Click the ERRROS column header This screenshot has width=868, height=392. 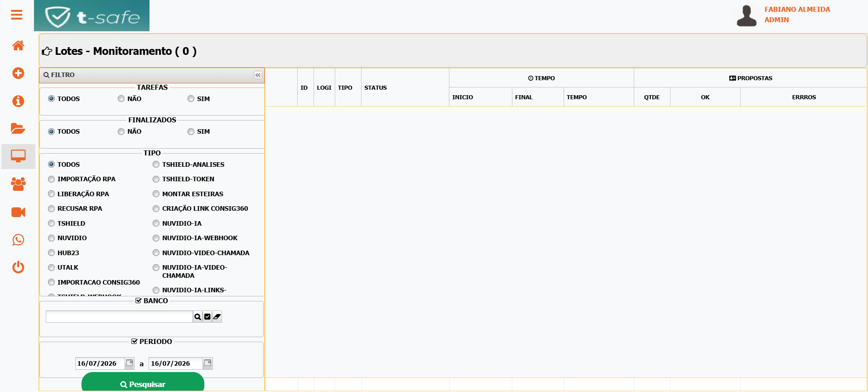804,97
